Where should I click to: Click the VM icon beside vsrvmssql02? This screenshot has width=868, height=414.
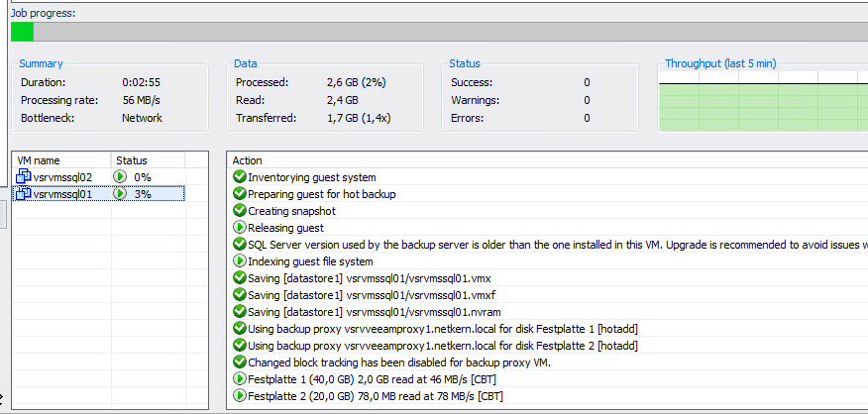23,177
